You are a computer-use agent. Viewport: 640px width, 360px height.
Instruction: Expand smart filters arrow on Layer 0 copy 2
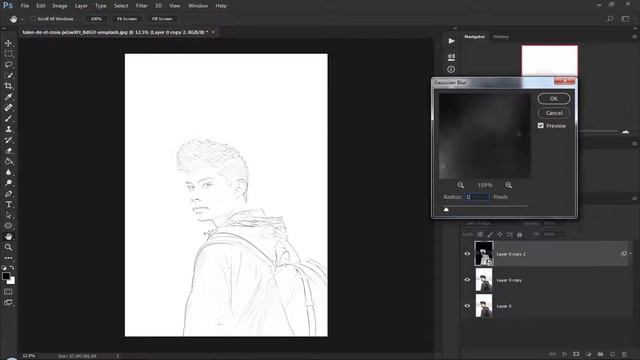pos(631,254)
